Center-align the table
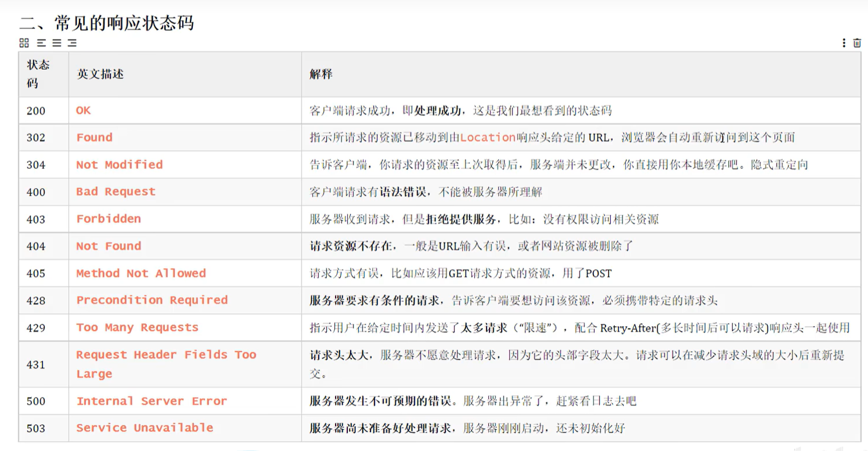Screen dimensions: 868x451 pyautogui.click(x=56, y=42)
